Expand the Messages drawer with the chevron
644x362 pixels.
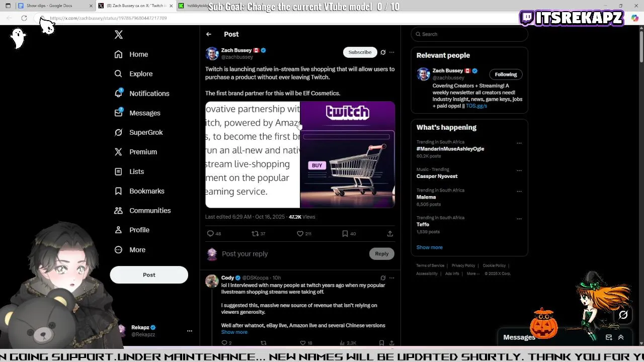pos(621,337)
